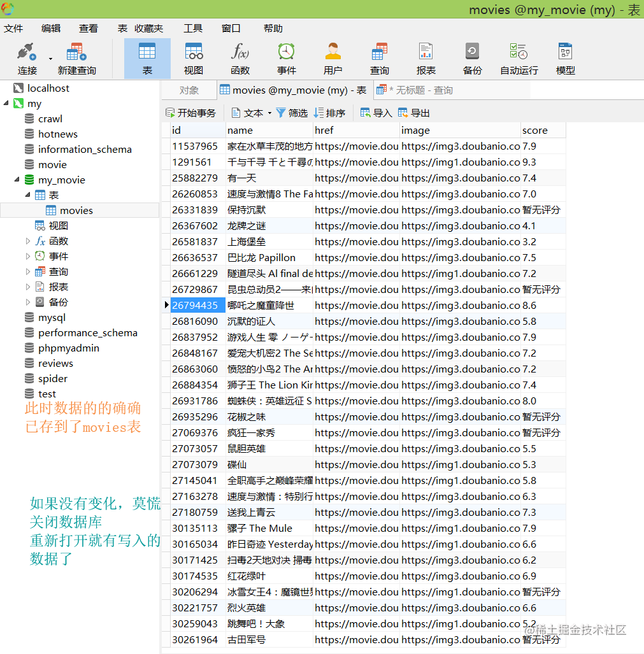
Task: Click the 文本 text view button
Action: (x=248, y=113)
